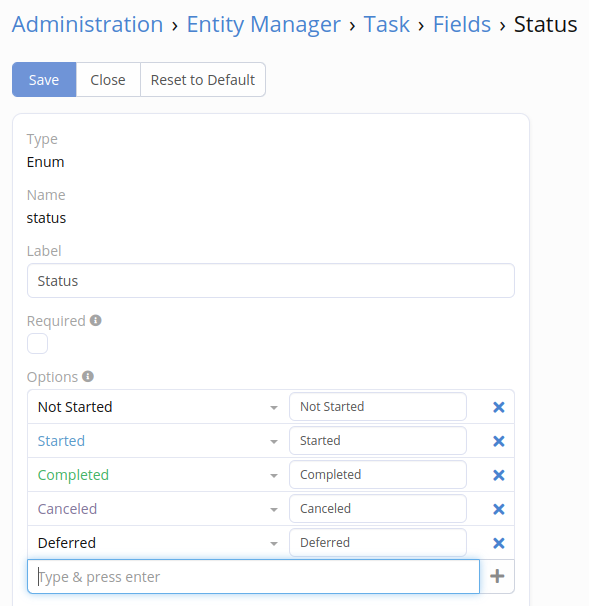Go to Entity Manager breadcrumb

click(x=264, y=24)
